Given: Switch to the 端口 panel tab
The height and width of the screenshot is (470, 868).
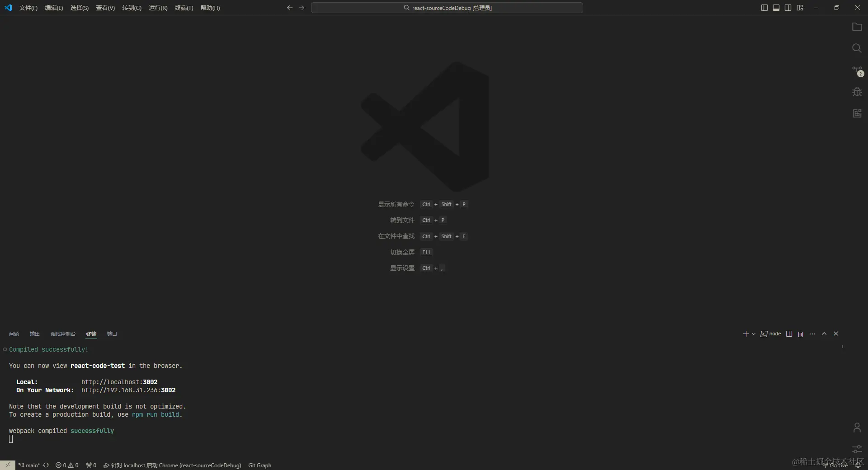Looking at the screenshot, I should coord(112,334).
